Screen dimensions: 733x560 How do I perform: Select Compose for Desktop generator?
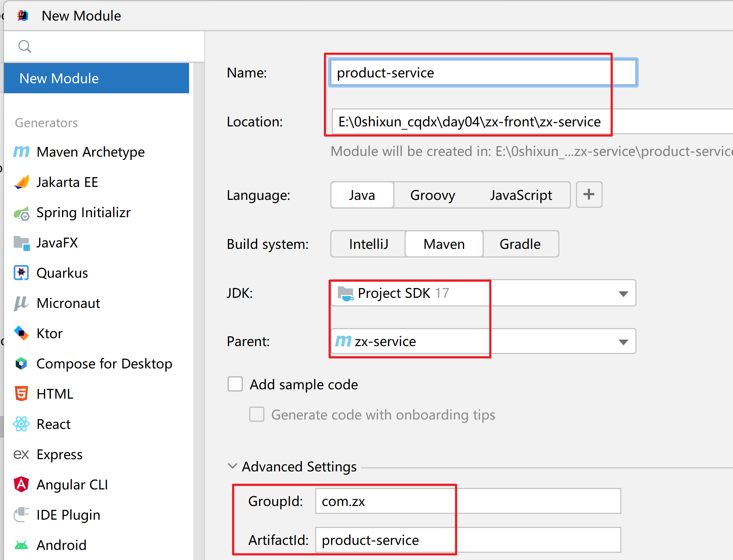tap(104, 364)
